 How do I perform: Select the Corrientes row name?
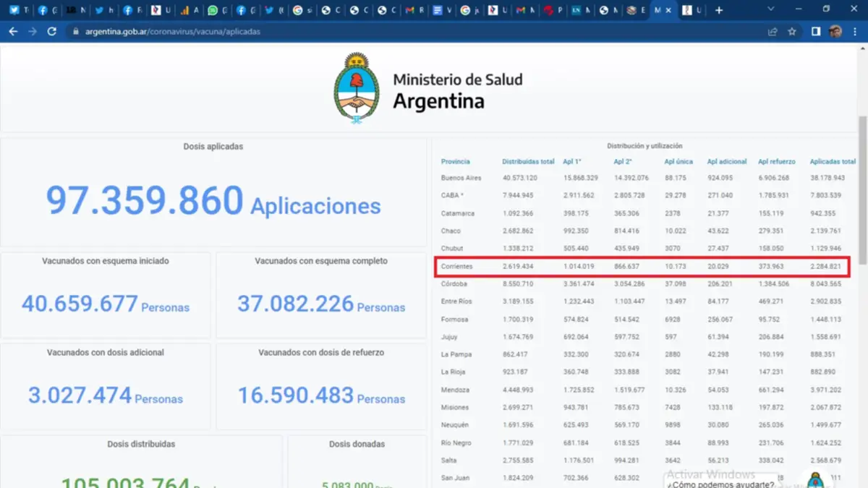point(456,266)
